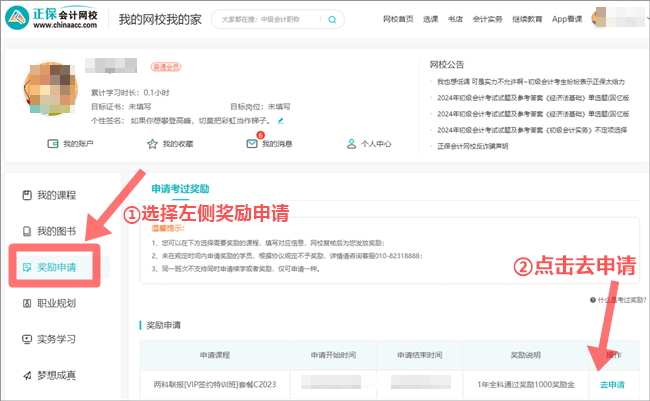Click tip line 同一班次不支持同时申请续学或者奖励
650x401 pixels.
pyautogui.click(x=235, y=269)
